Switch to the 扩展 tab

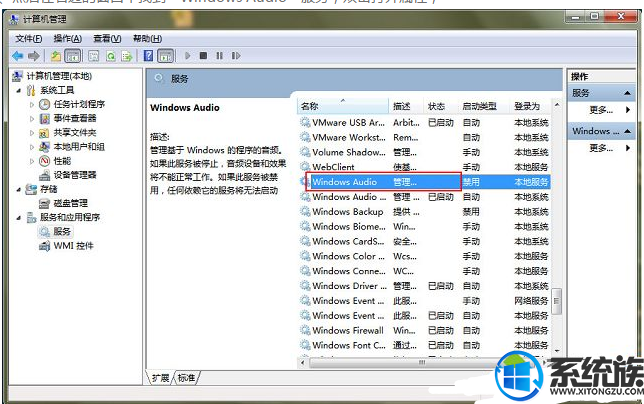pyautogui.click(x=160, y=378)
